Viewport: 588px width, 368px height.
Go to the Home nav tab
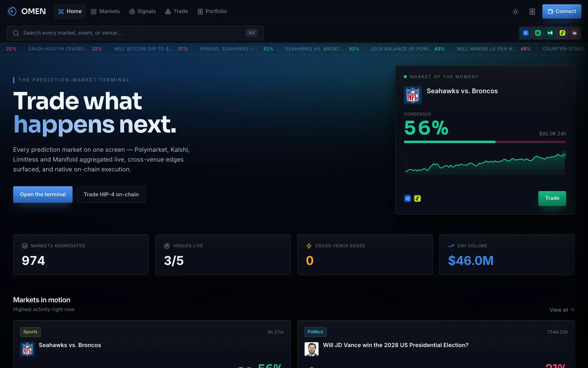coord(70,11)
